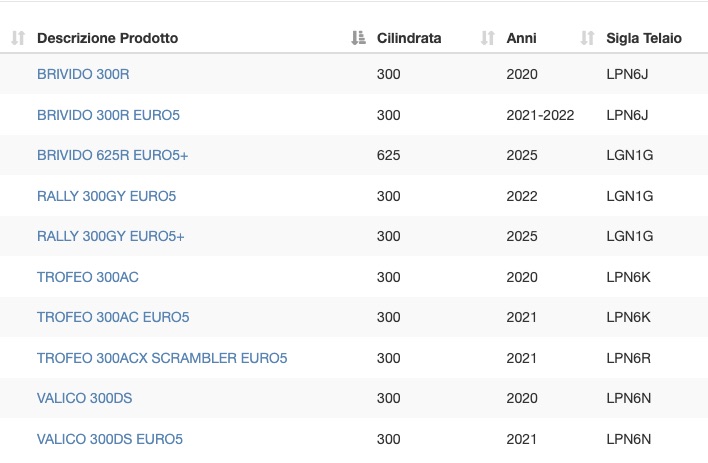708x463 pixels.
Task: Sort table by Descrizione Prodotto header
Action: 107,38
